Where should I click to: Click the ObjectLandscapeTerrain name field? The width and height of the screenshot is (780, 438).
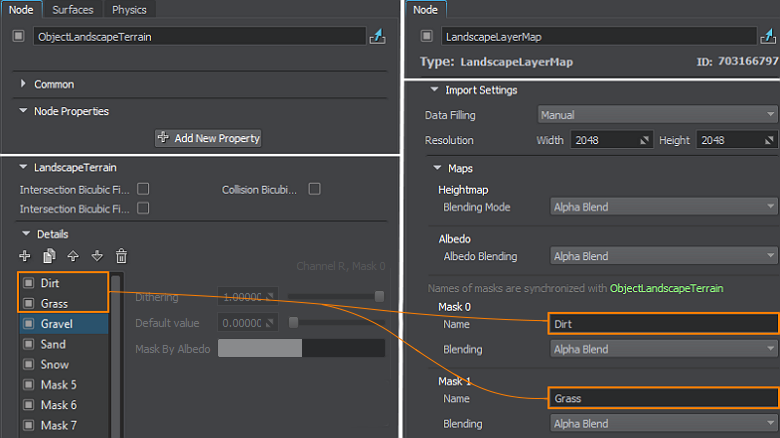point(199,36)
